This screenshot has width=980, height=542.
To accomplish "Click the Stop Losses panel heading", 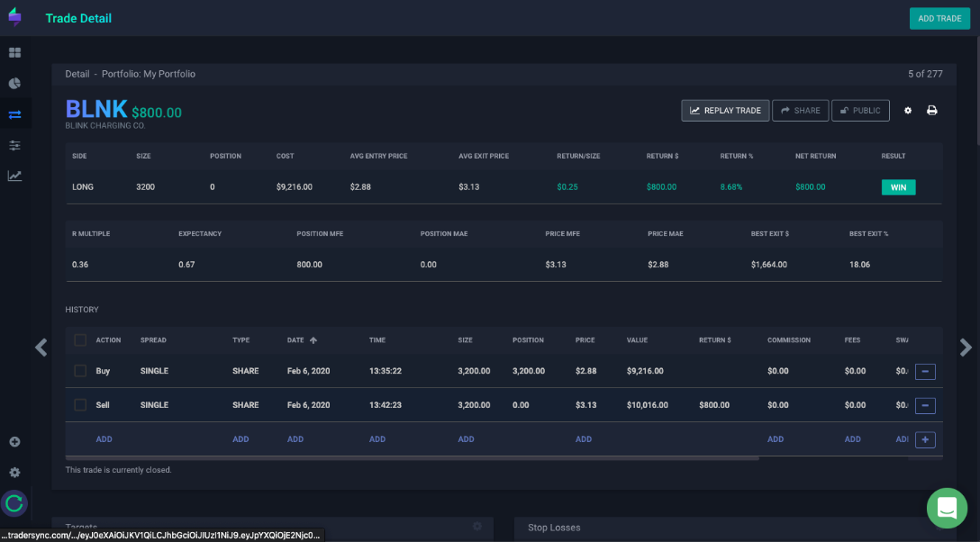I will 554,528.
